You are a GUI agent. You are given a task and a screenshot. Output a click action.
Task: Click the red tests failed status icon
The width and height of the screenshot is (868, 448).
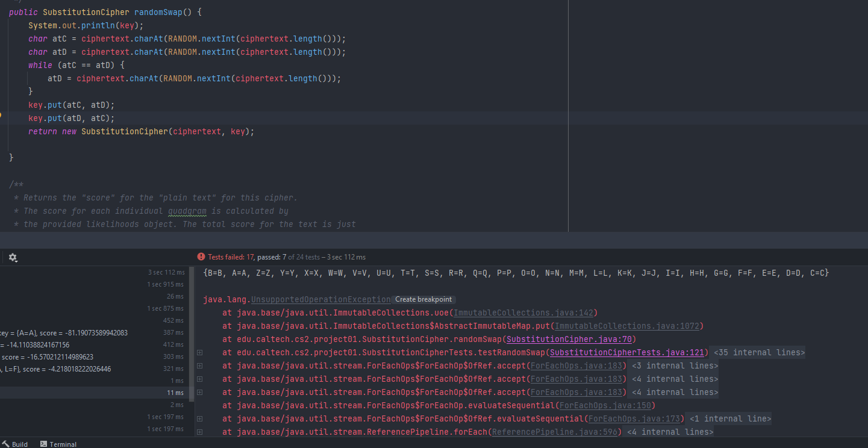201,257
